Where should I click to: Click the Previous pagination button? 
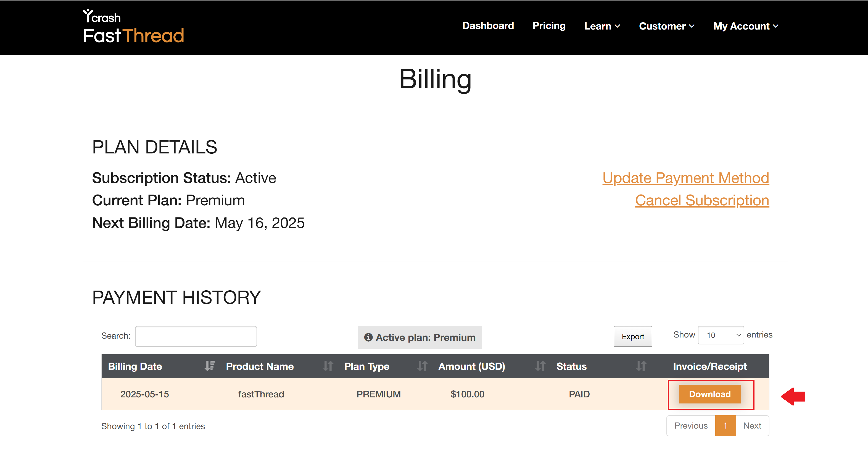click(691, 426)
